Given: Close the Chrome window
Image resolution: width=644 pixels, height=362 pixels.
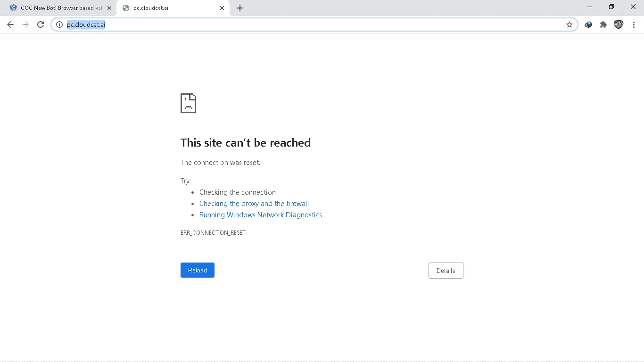Looking at the screenshot, I should (633, 7).
